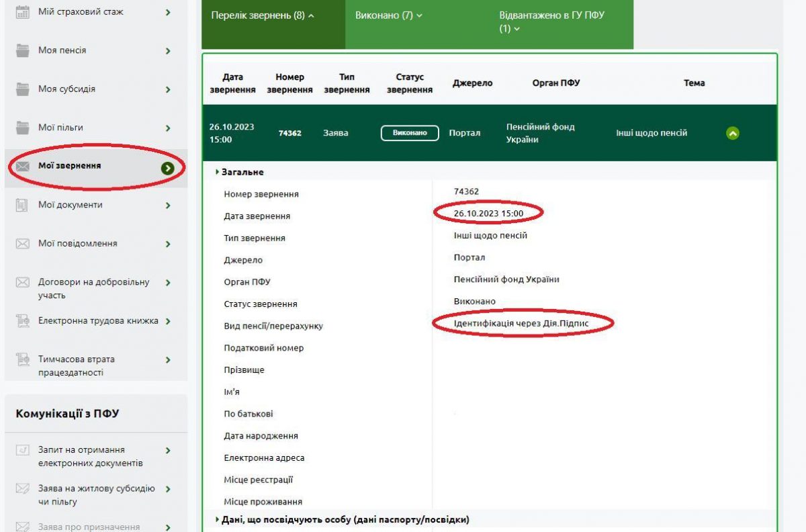Expand Дані, що посвідчують особу section
This screenshot has height=532, width=806.
point(345,519)
